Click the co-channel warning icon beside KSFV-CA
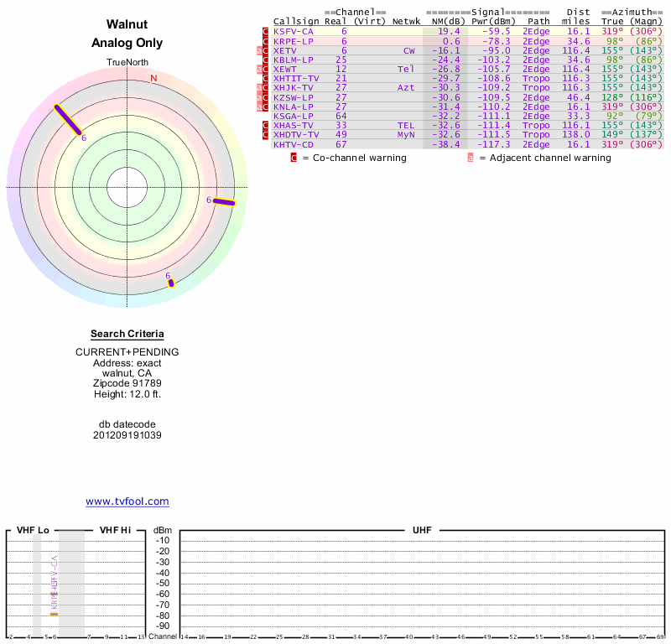The width and height of the screenshot is (671, 644). point(266,31)
